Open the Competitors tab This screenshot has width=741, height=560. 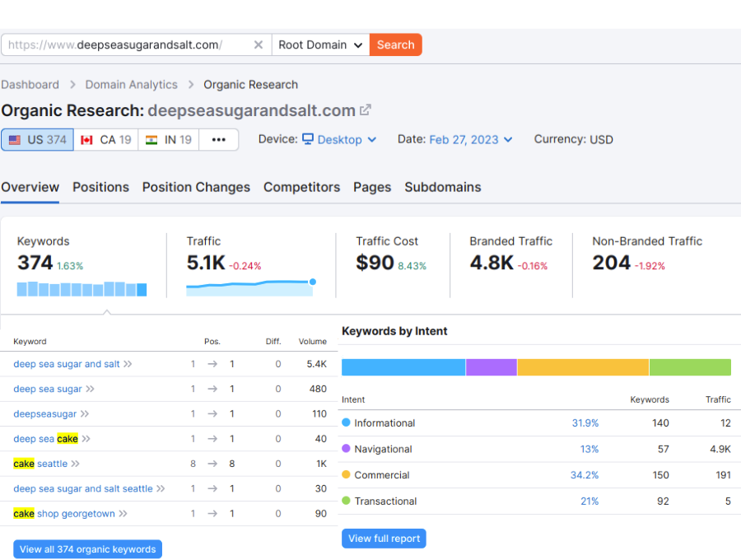coord(301,187)
